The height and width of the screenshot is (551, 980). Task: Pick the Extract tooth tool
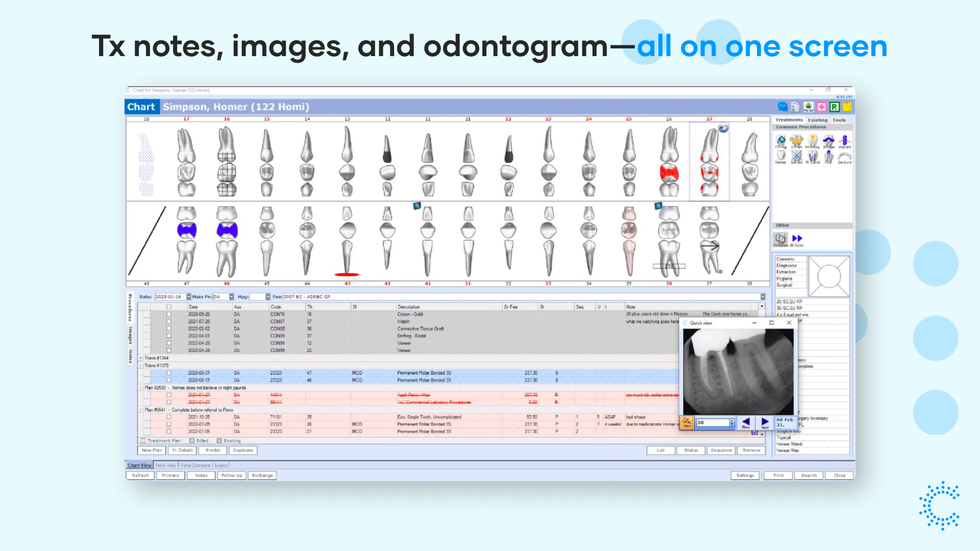796,156
